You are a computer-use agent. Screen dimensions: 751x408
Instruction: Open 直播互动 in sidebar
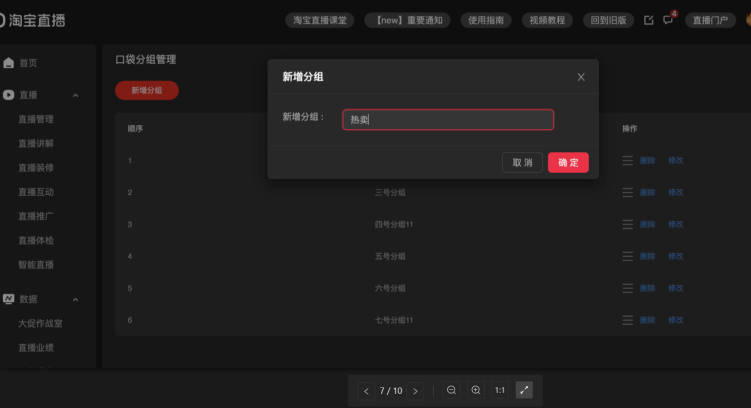tap(36, 192)
